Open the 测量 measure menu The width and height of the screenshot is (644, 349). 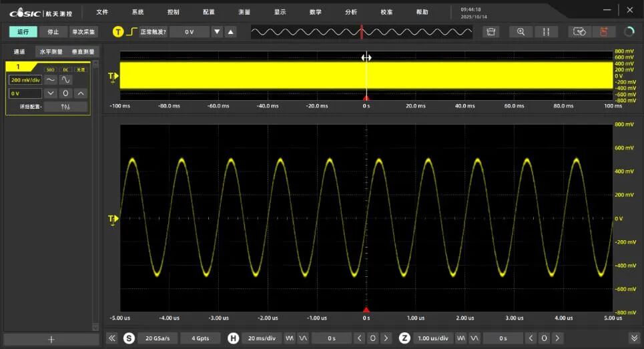[244, 12]
